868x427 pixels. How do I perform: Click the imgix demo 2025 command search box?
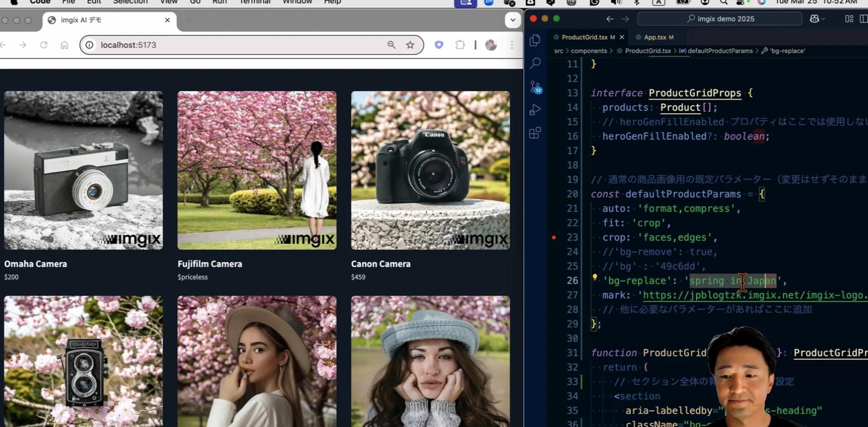pos(720,19)
